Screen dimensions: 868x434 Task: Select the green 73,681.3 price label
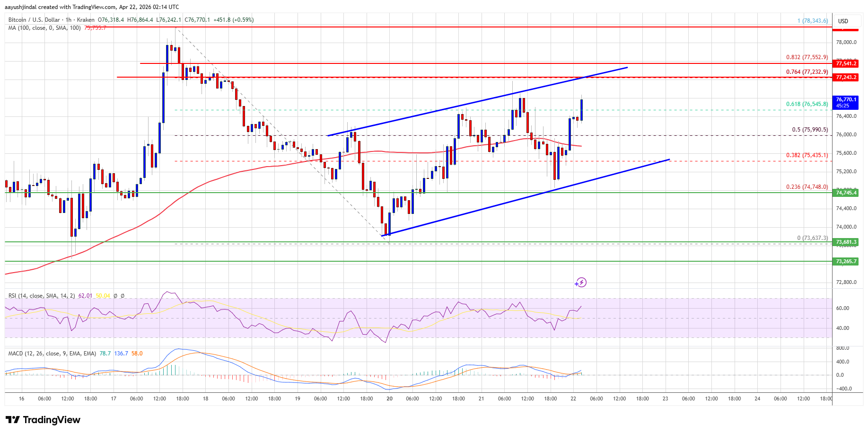click(846, 242)
